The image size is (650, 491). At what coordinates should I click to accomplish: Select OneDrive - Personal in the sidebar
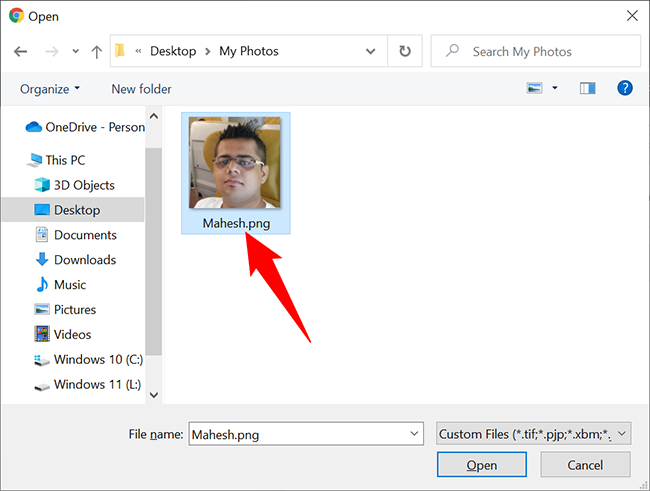(x=85, y=127)
